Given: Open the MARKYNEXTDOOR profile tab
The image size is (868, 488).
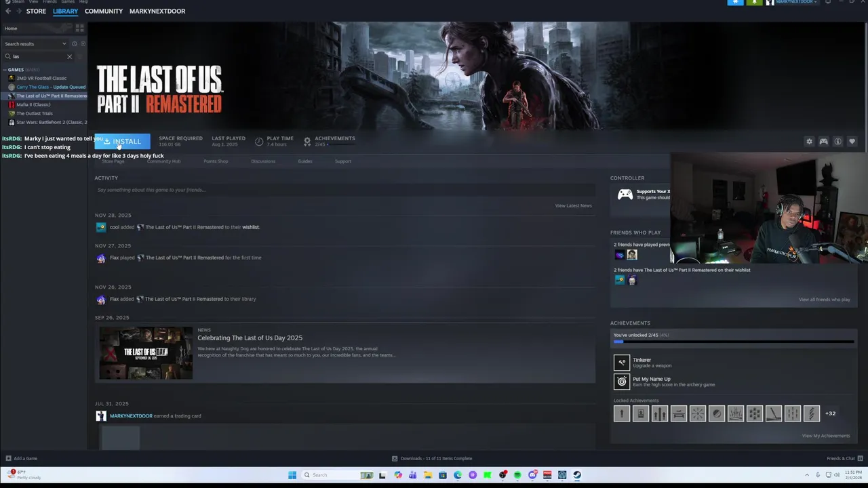Looking at the screenshot, I should (157, 11).
